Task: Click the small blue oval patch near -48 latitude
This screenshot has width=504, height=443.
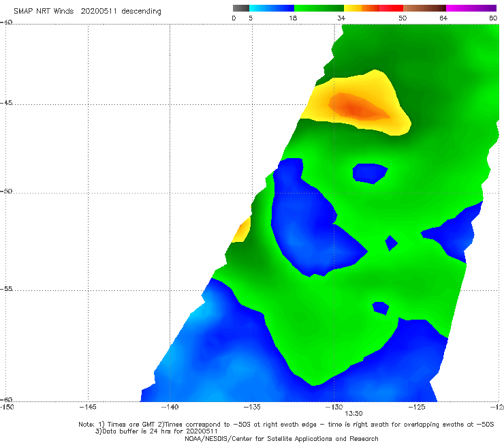Action: (370, 173)
